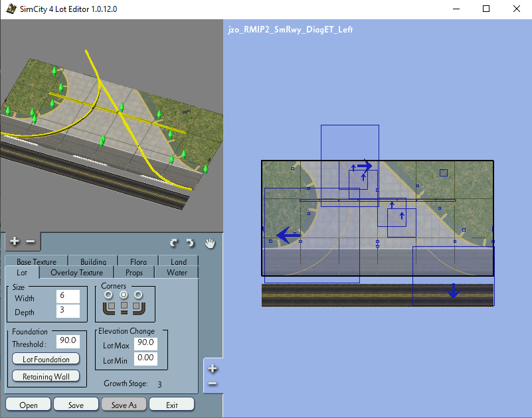Rotate preview counter-clockwise arrow icon
The width and height of the screenshot is (532, 418).
coord(174,243)
